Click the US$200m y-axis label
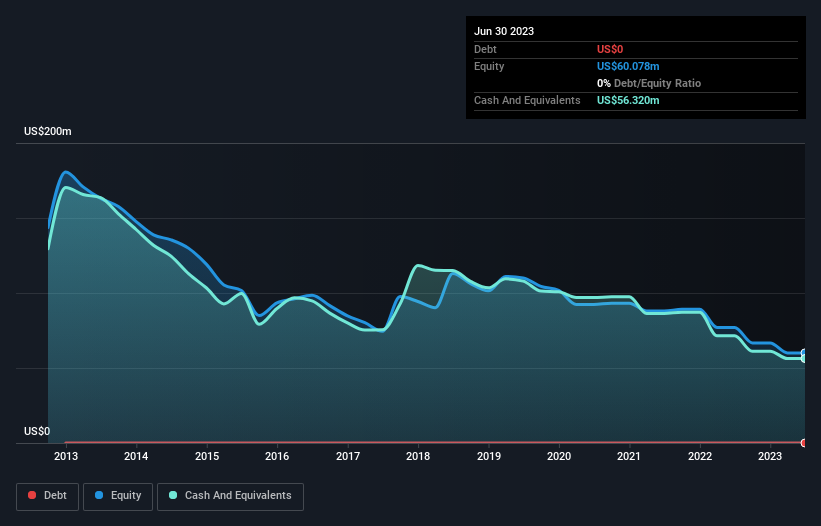The width and height of the screenshot is (821, 526). point(48,131)
